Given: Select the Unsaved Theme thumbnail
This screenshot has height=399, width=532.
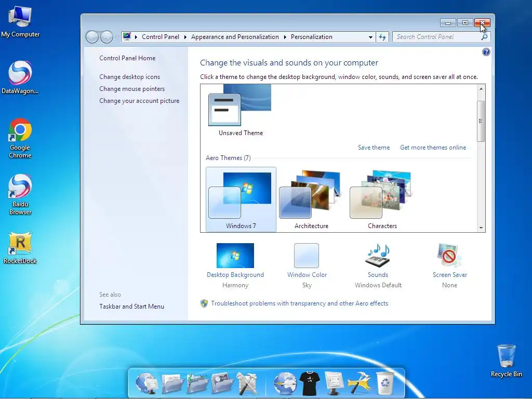Looking at the screenshot, I should pos(241,111).
